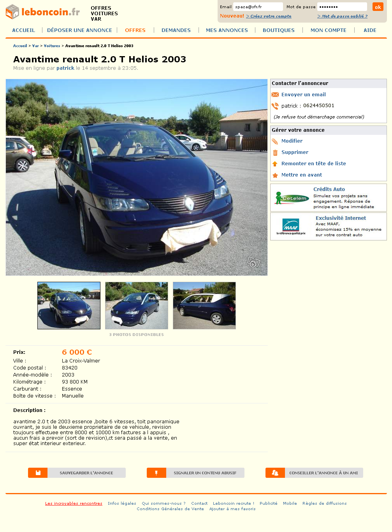Image resolution: width=392 pixels, height=532 pixels.
Task: Select the side-view car thumbnail
Action: point(204,306)
